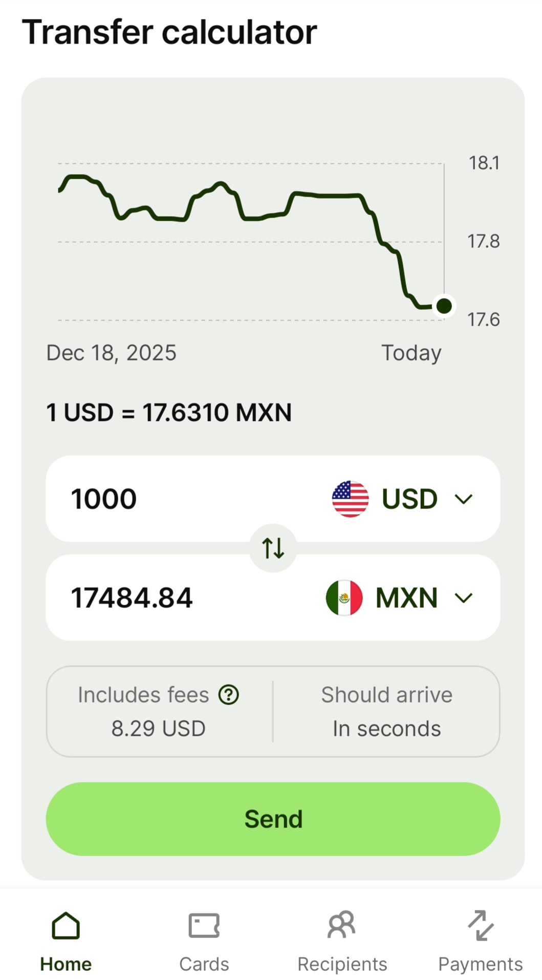The image size is (542, 980).
Task: Tap the Cards icon in bottom bar
Action: 204,925
